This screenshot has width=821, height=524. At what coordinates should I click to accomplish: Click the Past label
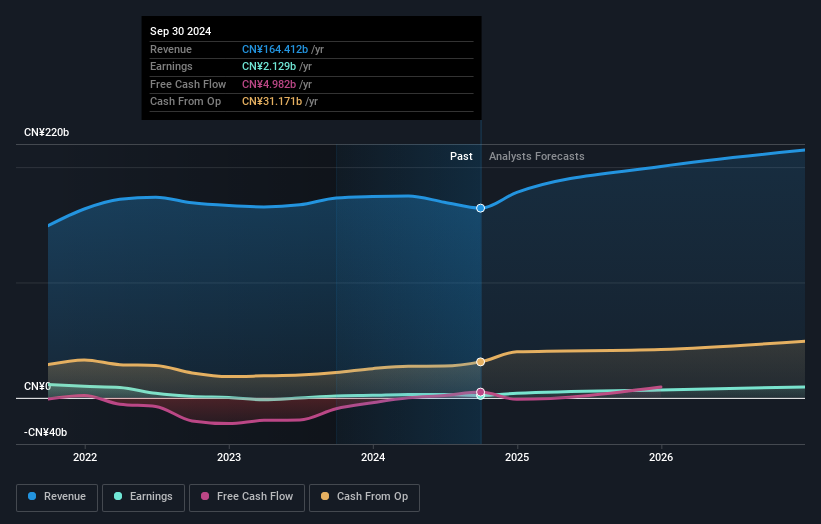click(x=461, y=156)
